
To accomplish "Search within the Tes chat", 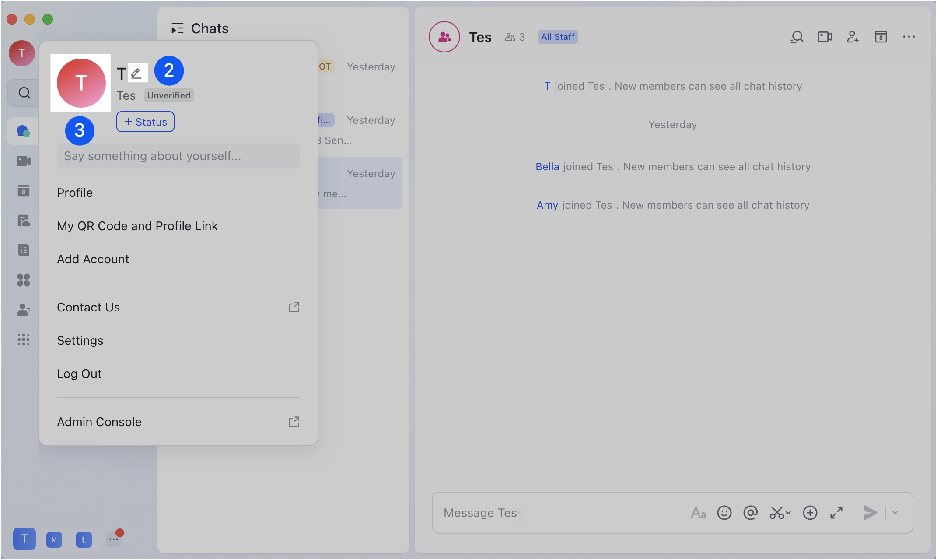I will tap(797, 37).
